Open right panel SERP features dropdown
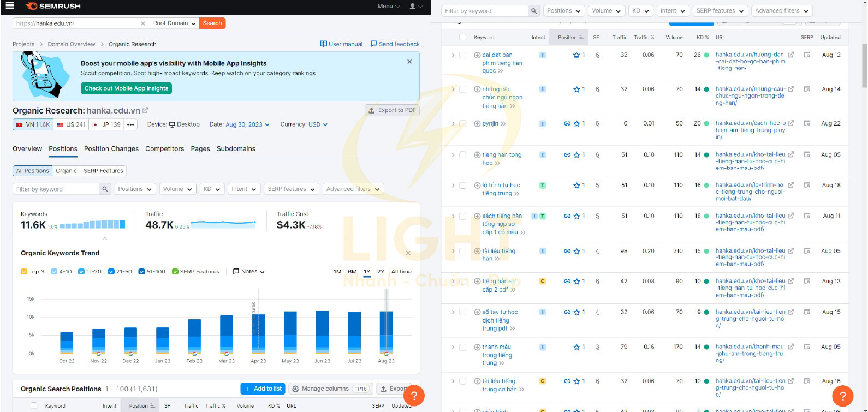Viewport: 868px width, 412px height. pyautogui.click(x=720, y=11)
